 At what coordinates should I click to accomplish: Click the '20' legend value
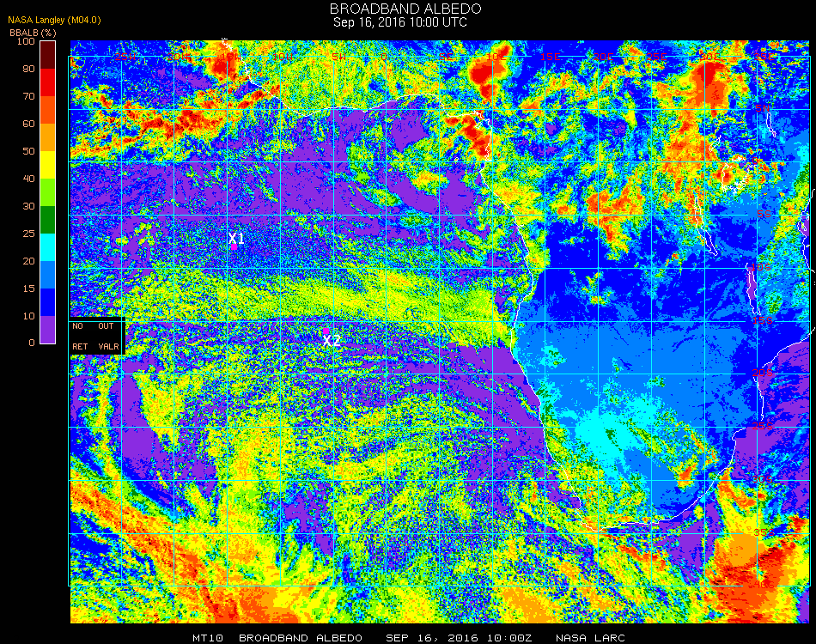tap(28, 261)
